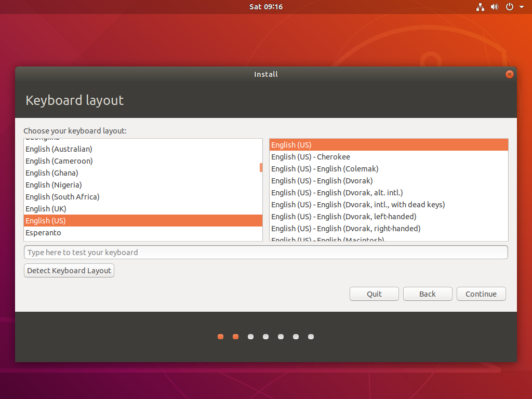Select Esperanto layout
The width and height of the screenshot is (532, 399).
143,233
